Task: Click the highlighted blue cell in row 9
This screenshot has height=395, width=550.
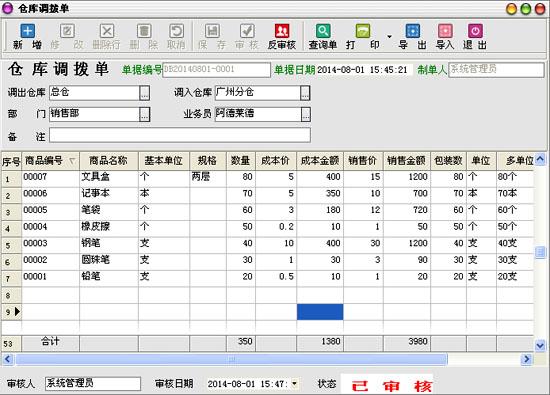Action: click(x=320, y=312)
